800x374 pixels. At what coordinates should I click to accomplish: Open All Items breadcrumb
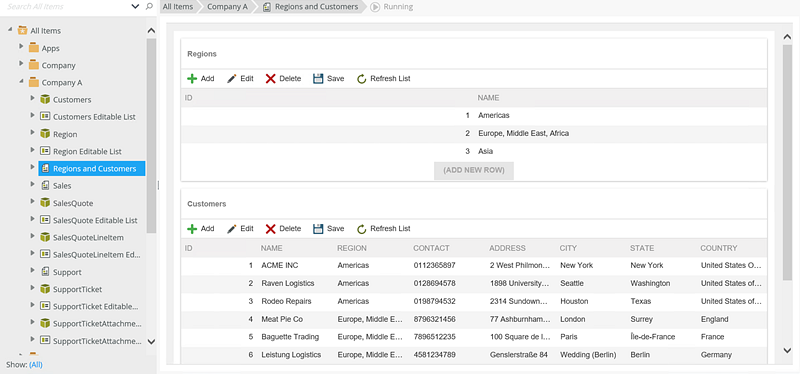178,7
